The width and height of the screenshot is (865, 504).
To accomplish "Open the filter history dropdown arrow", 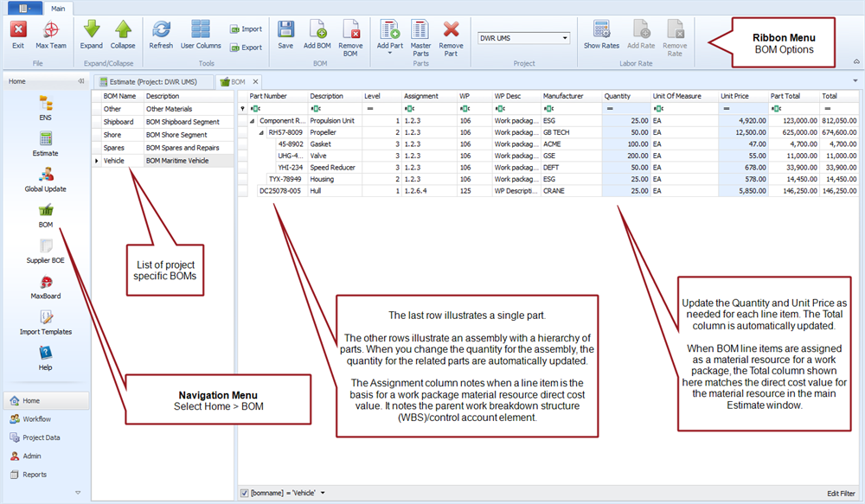I will [x=323, y=493].
